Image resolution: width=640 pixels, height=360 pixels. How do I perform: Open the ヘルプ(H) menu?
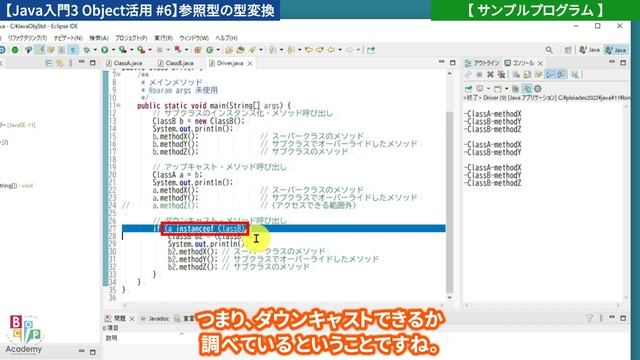[227, 38]
